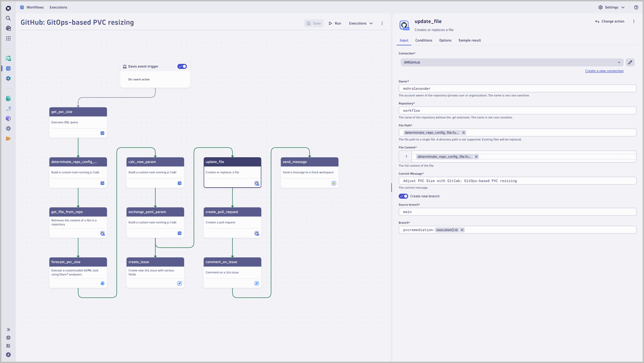The height and width of the screenshot is (363, 644).
Task: Switch to the Sample result tab
Action: coord(470,41)
